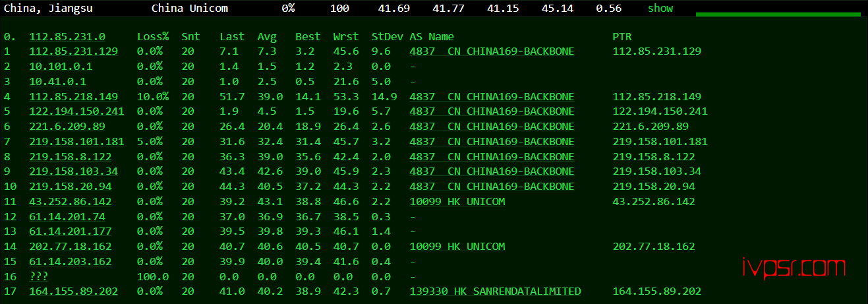The height and width of the screenshot is (304, 868).
Task: Select the "China, Jiangsu" location text
Action: (x=48, y=8)
